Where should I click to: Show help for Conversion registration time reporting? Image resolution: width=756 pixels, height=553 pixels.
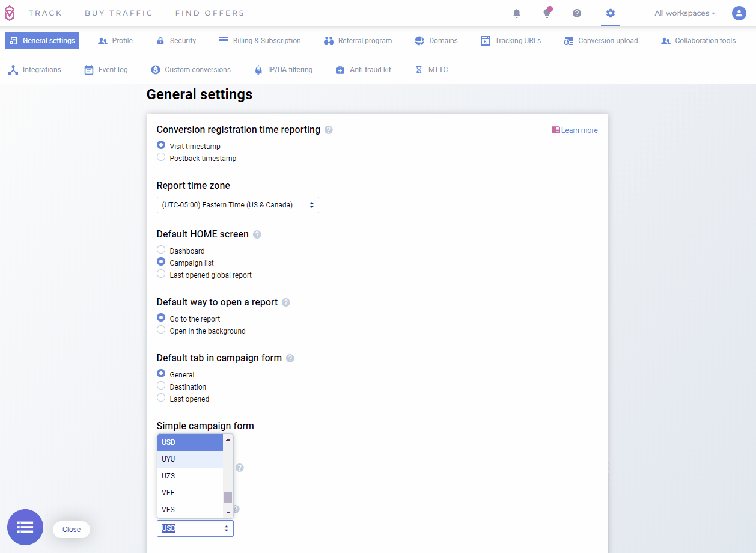coord(329,130)
